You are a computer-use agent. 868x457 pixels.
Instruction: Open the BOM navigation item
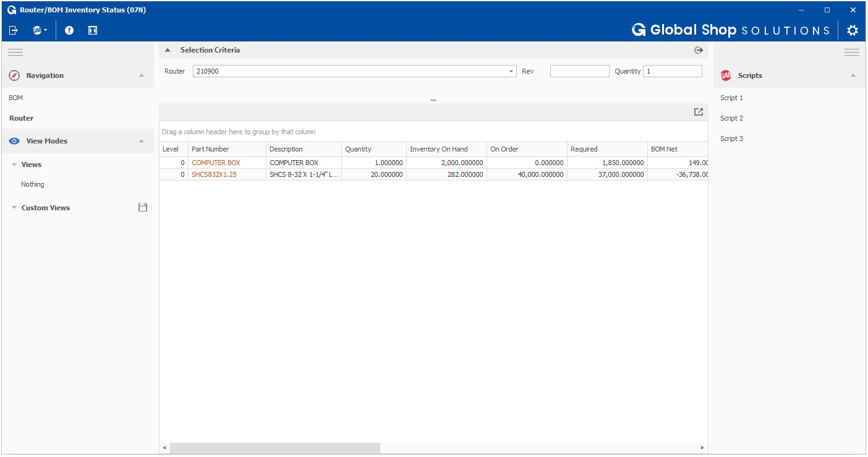coord(15,98)
